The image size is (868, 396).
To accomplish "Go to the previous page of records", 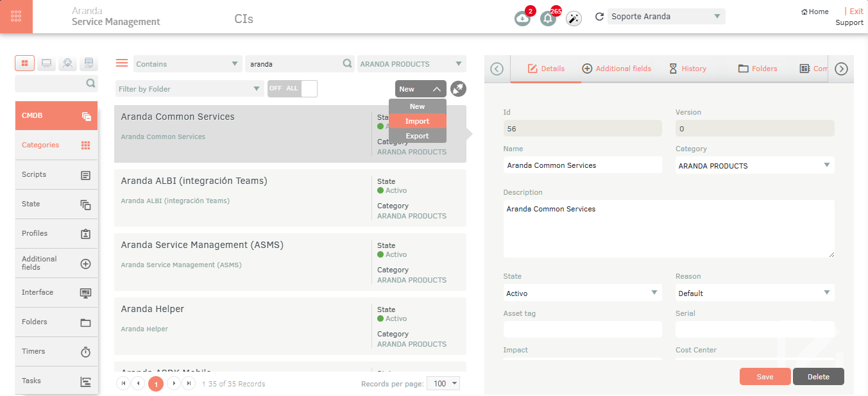I will tap(138, 383).
